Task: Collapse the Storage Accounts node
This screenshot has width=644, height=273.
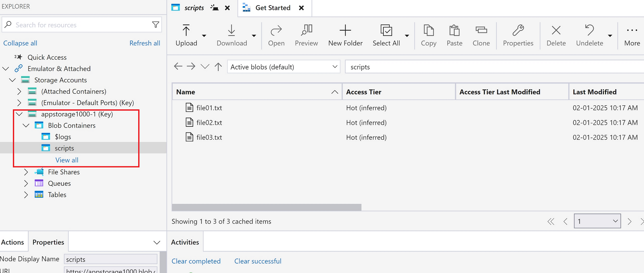Action: coord(12,80)
